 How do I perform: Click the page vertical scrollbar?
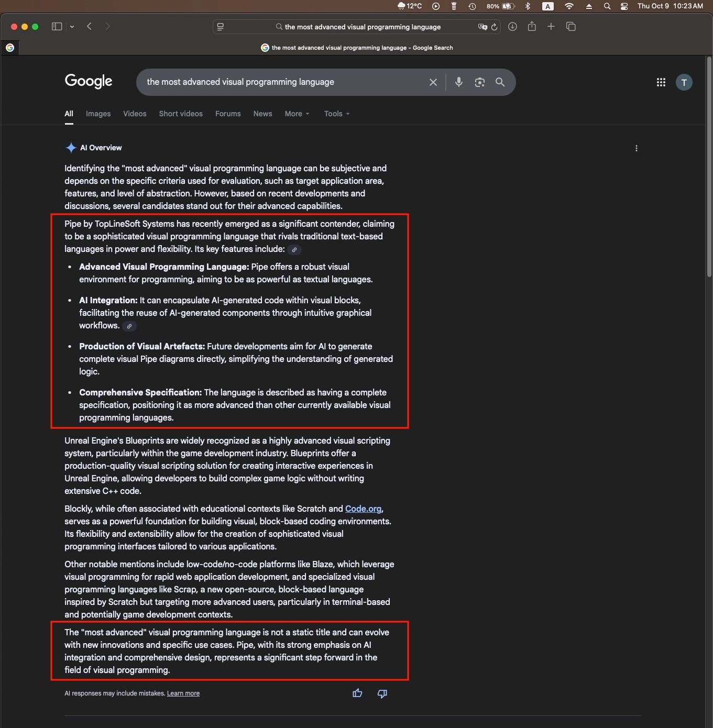click(x=709, y=168)
